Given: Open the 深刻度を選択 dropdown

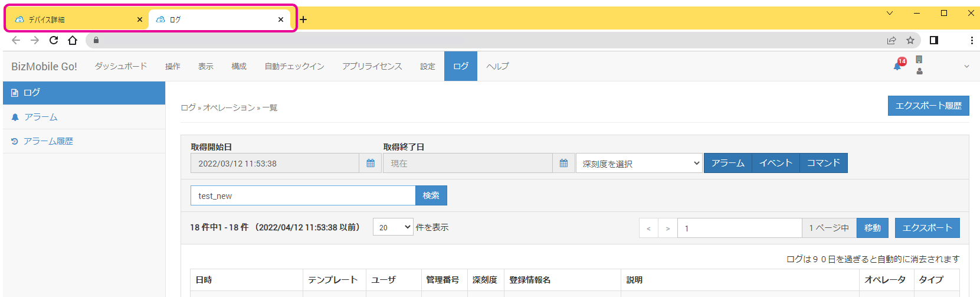Looking at the screenshot, I should [639, 164].
